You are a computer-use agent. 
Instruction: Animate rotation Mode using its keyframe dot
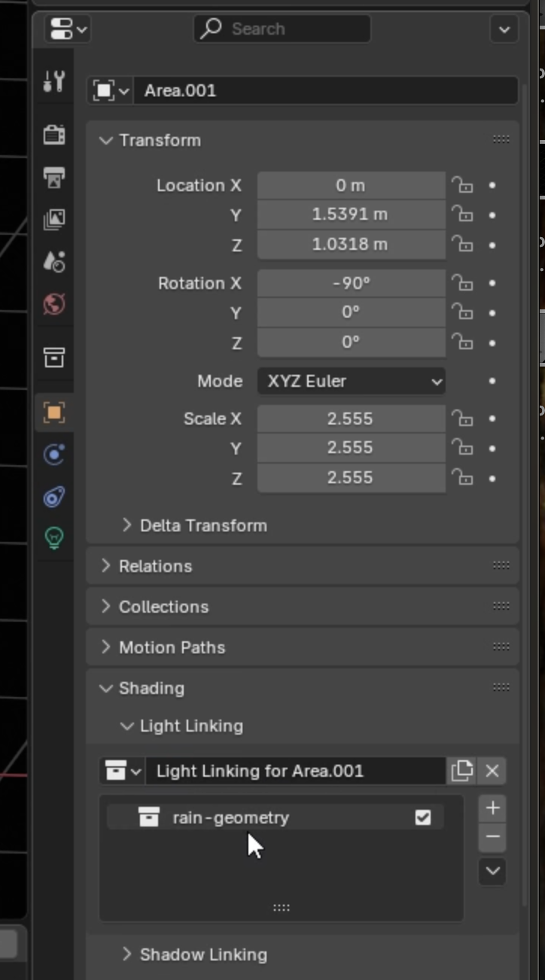(492, 381)
